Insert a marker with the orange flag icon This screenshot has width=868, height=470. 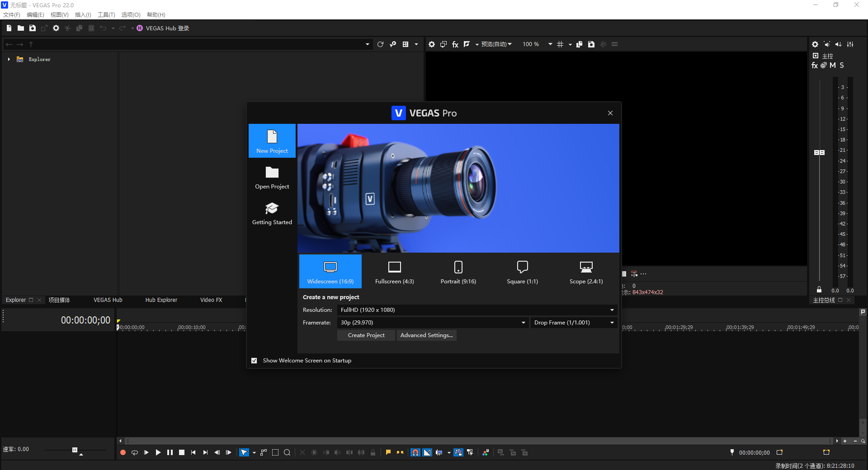388,452
